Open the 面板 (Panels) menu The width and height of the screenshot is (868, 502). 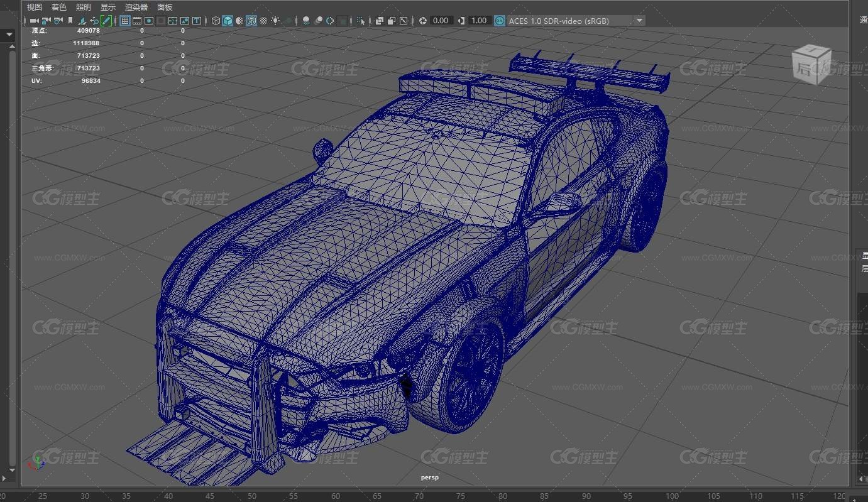(165, 7)
